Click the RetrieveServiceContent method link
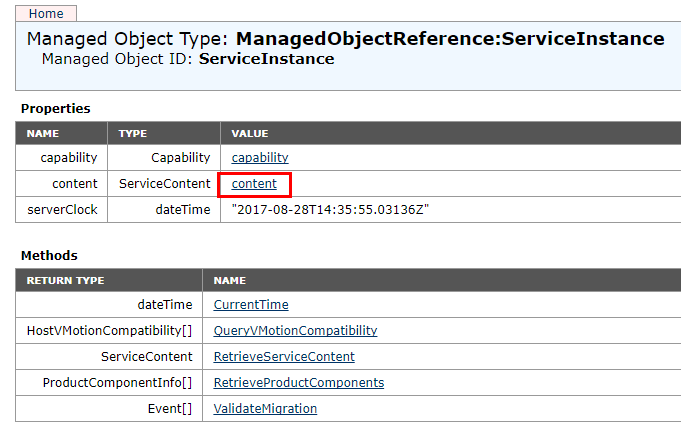 click(284, 356)
